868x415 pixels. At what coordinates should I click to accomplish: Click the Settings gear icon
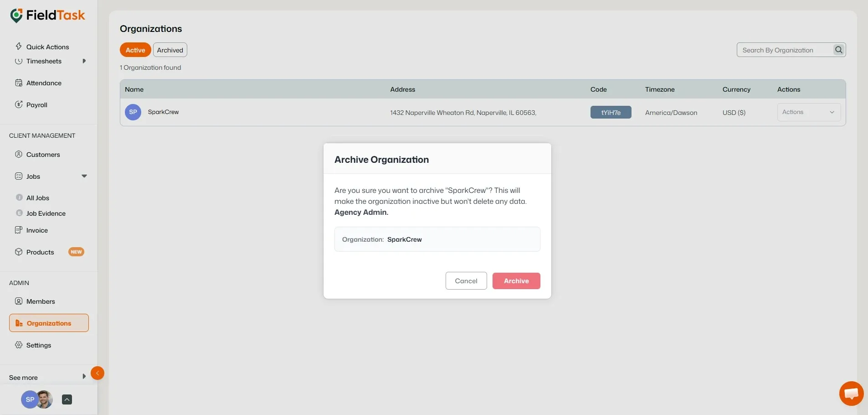tap(19, 345)
